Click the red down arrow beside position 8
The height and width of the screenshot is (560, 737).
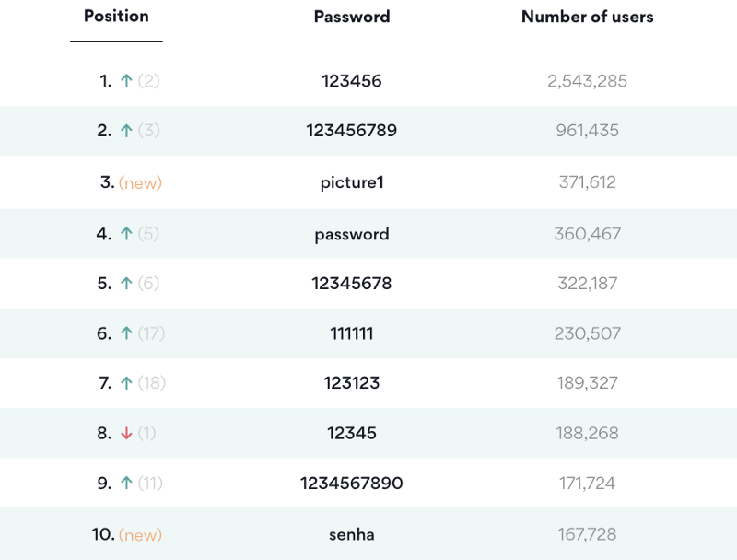(x=127, y=433)
